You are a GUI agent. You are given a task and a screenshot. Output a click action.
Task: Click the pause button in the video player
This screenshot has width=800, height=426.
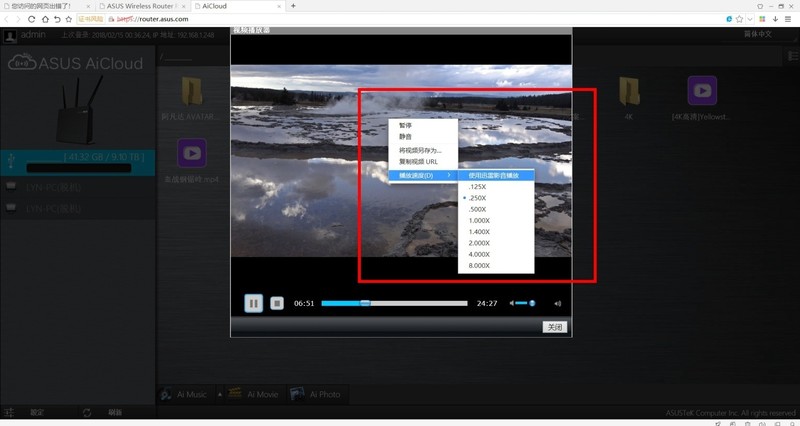click(254, 303)
